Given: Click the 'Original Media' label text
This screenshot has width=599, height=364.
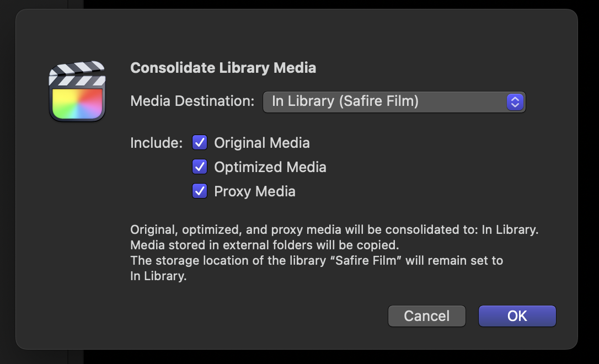Looking at the screenshot, I should click(x=261, y=143).
